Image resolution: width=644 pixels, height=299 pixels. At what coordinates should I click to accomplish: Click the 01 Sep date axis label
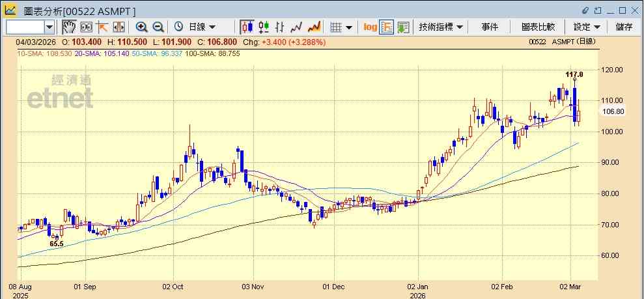85,286
